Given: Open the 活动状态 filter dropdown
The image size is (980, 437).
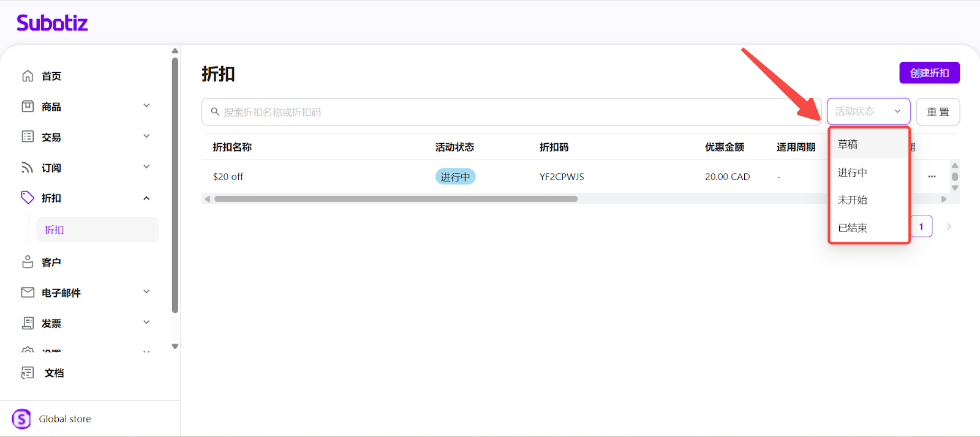Looking at the screenshot, I should [868, 111].
